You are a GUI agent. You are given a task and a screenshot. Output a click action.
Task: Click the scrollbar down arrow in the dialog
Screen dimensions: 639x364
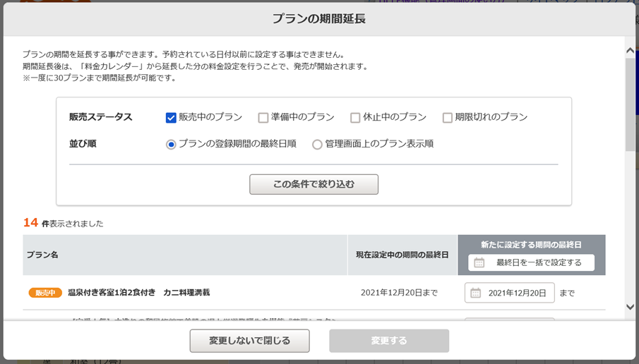630,307
